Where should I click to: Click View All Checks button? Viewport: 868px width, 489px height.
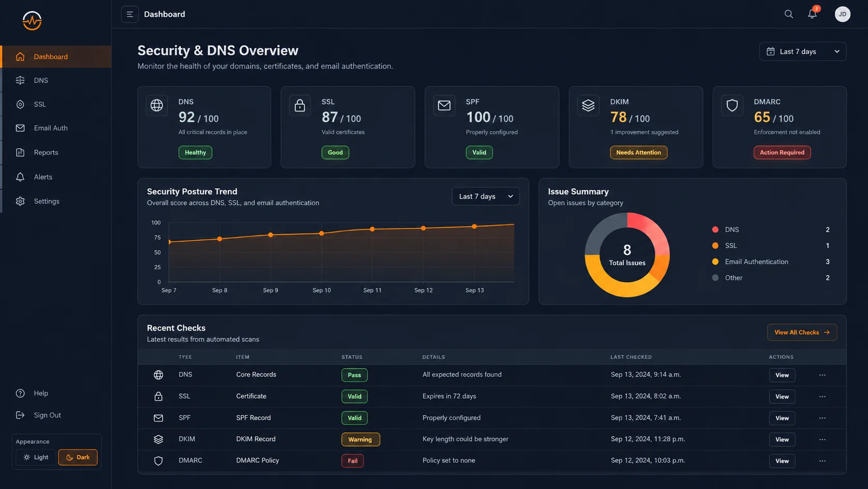802,333
